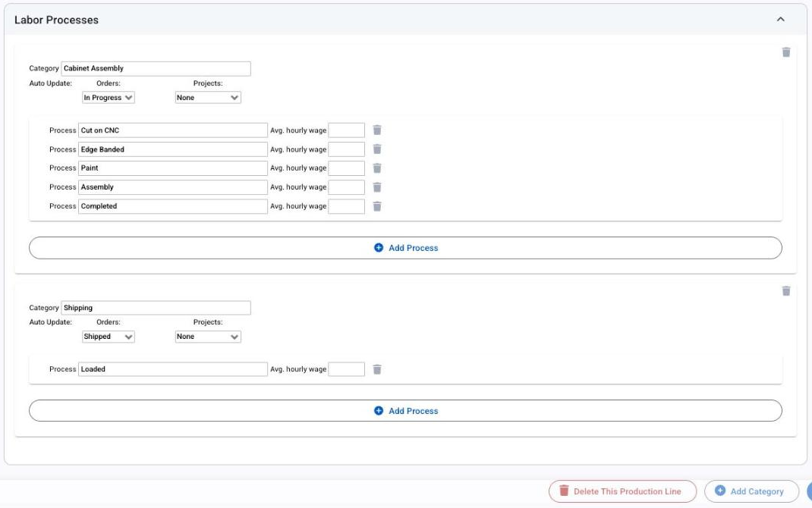Viewport: 812px width, 508px height.
Task: Delete the Shipping category with its trash icon
Action: point(786,291)
